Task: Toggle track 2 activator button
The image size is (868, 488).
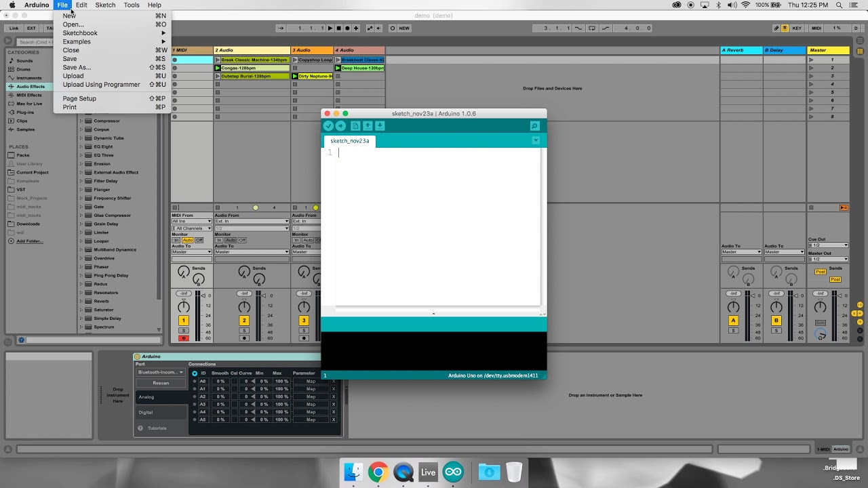Action: tap(244, 321)
